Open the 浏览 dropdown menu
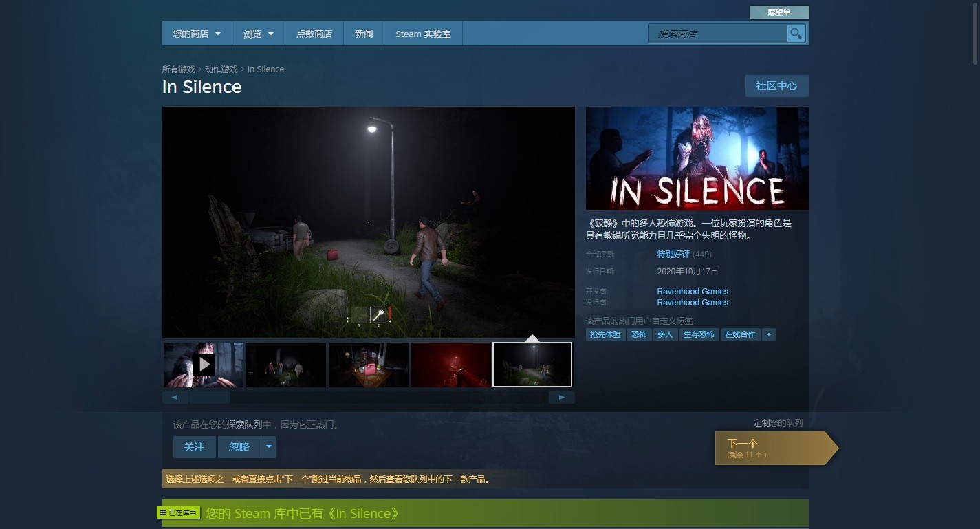 (x=259, y=34)
